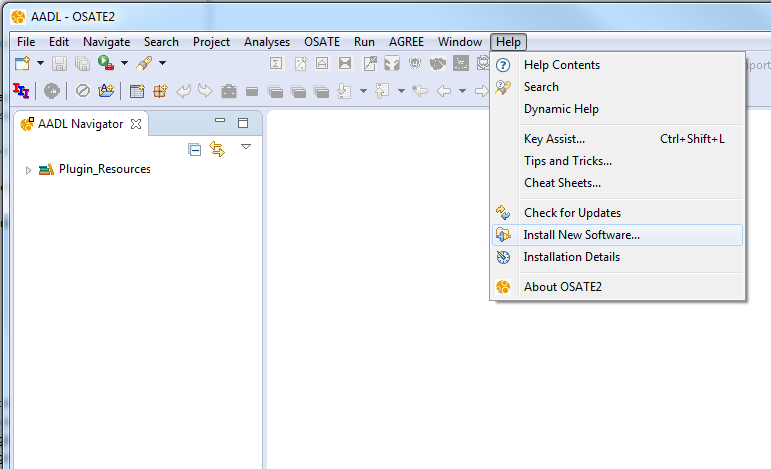The height and width of the screenshot is (469, 771).
Task: Choose Search in the Help menu
Action: [618, 87]
